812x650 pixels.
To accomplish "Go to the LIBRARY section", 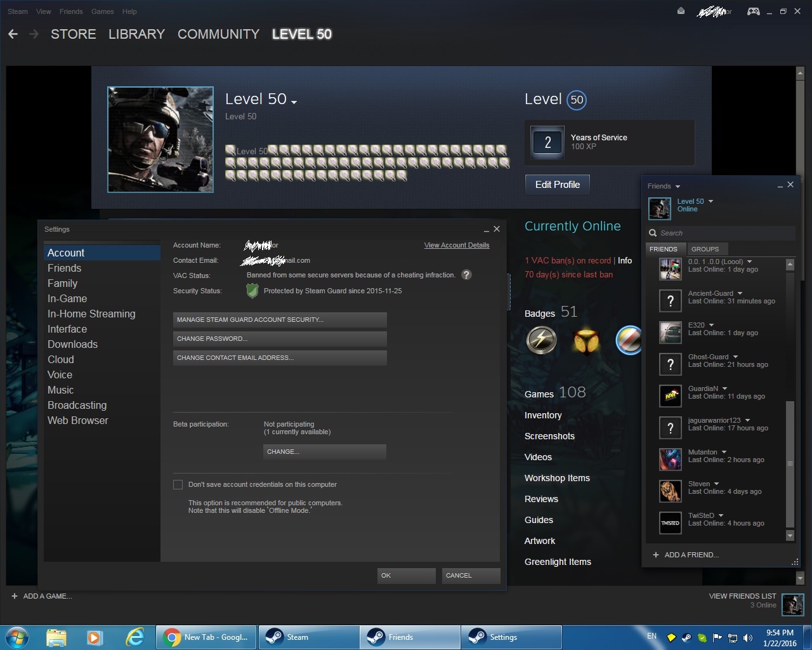I will click(136, 34).
